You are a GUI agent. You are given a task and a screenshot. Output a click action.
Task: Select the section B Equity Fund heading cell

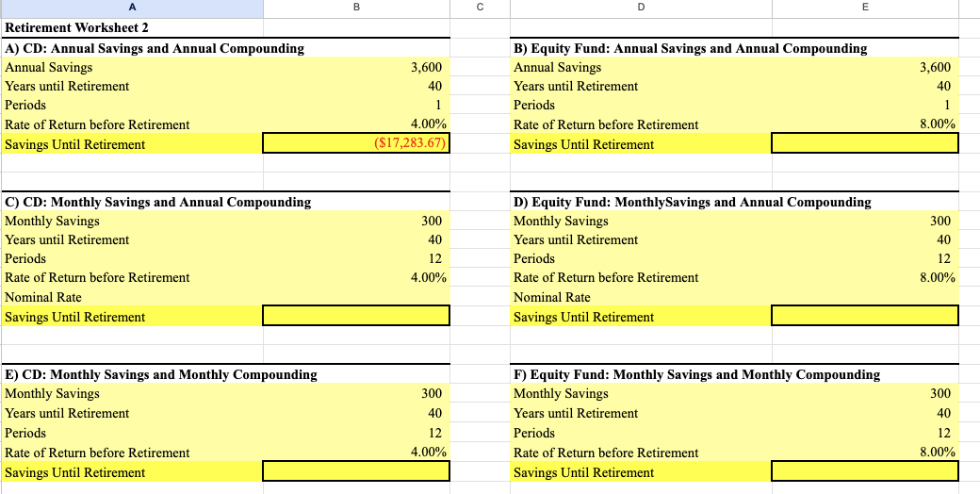[x=642, y=48]
